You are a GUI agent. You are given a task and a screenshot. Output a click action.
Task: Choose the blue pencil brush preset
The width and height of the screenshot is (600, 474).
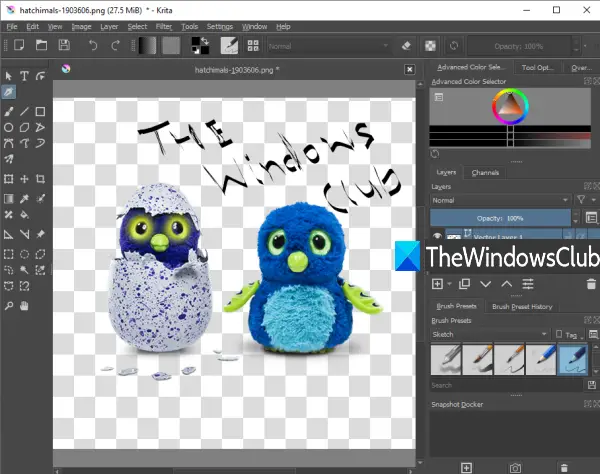click(x=541, y=359)
